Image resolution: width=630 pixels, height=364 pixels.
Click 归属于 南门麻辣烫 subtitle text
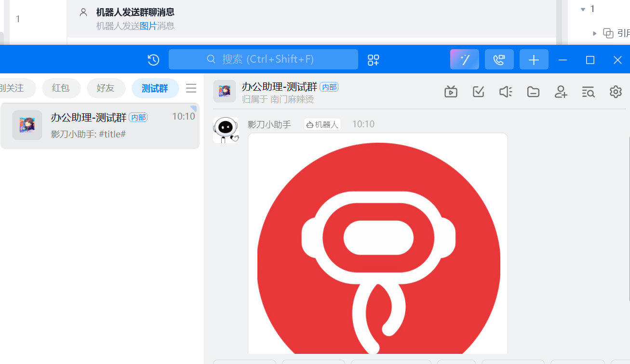pos(278,99)
